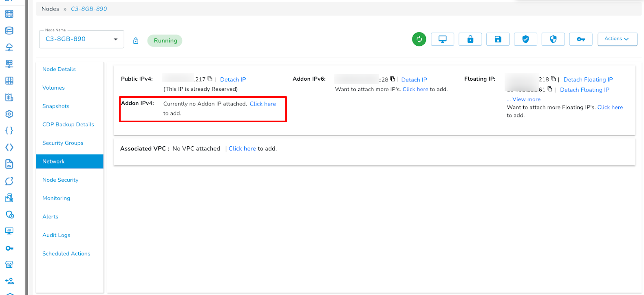
Task: Click the small lock icon beside node name
Action: (136, 41)
